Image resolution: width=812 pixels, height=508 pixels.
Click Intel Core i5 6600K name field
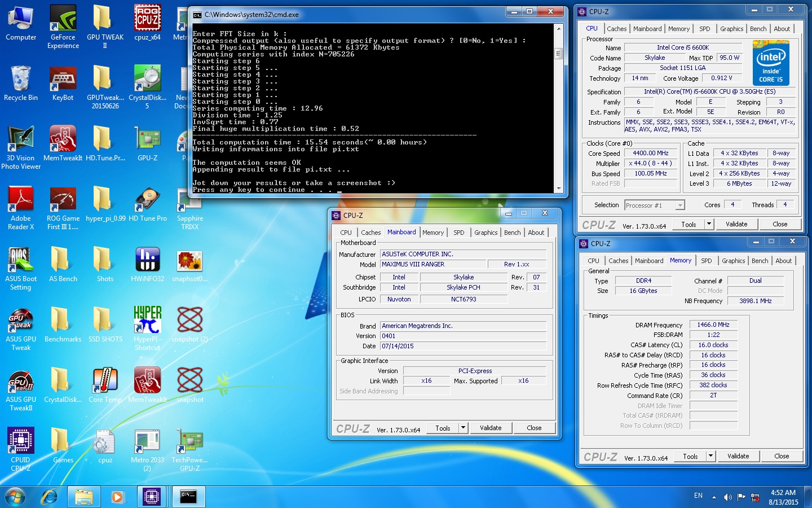point(682,47)
